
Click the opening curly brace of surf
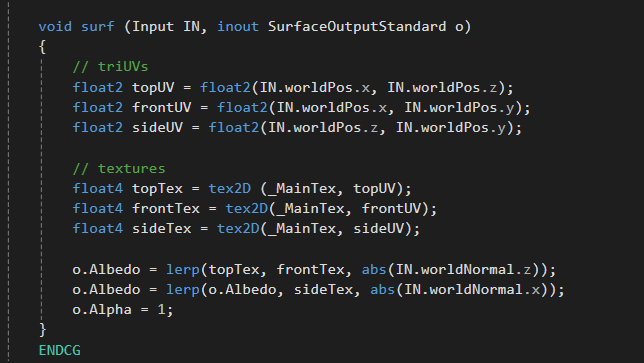[x=42, y=46]
